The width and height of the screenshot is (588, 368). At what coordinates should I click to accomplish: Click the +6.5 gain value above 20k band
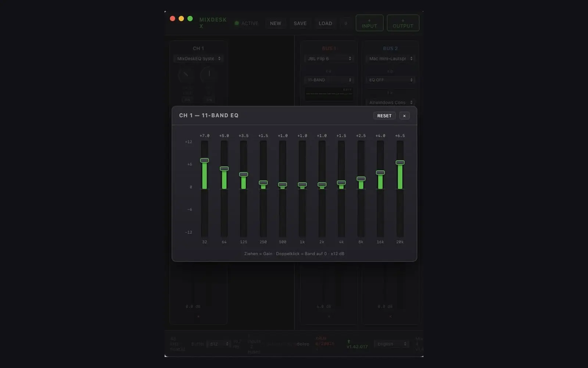(400, 136)
